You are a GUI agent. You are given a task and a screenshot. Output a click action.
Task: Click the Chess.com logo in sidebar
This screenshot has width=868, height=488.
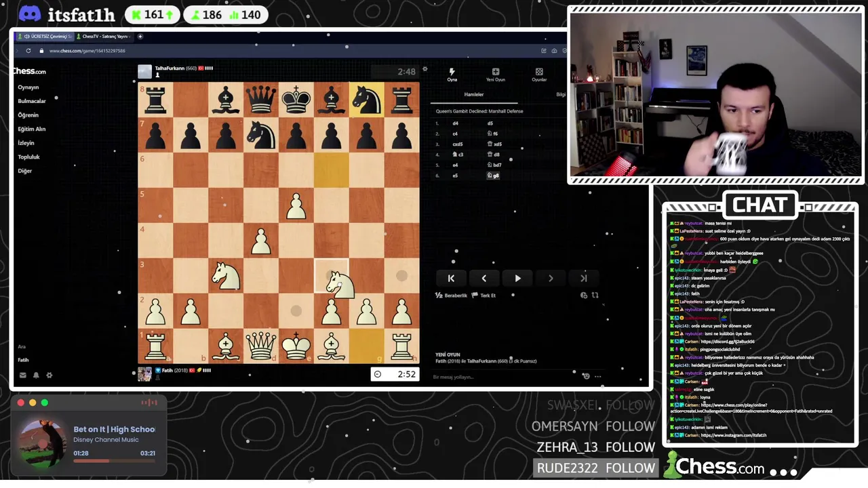pos(29,70)
